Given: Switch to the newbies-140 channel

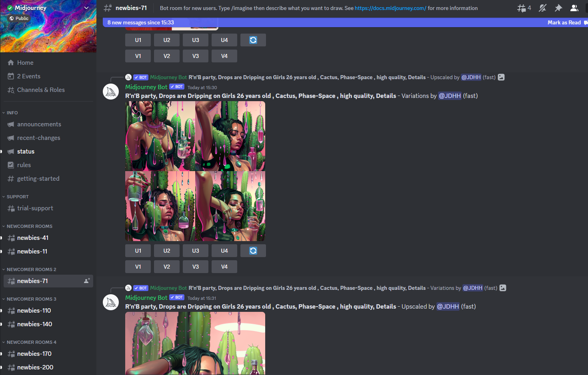Looking at the screenshot, I should 48,324.
